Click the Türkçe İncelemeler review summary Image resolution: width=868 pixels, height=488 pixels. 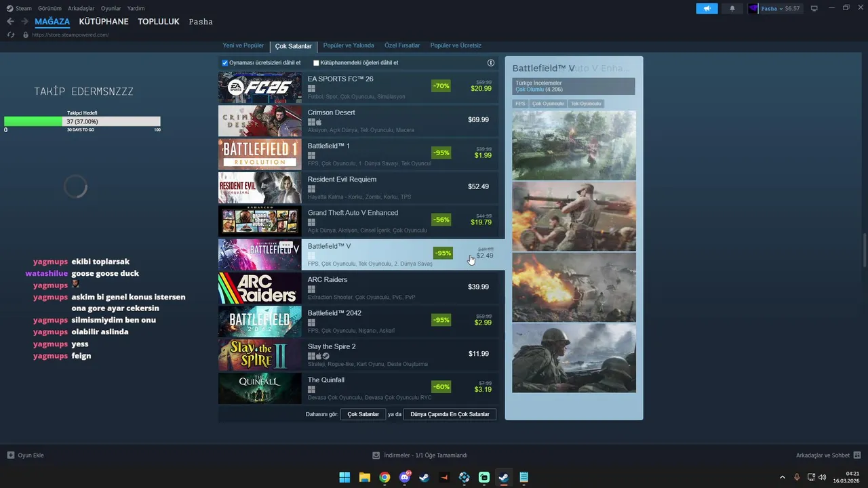coord(574,86)
